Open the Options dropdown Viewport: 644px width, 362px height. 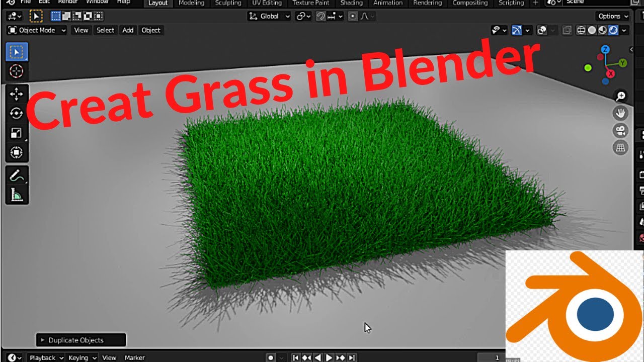[613, 16]
